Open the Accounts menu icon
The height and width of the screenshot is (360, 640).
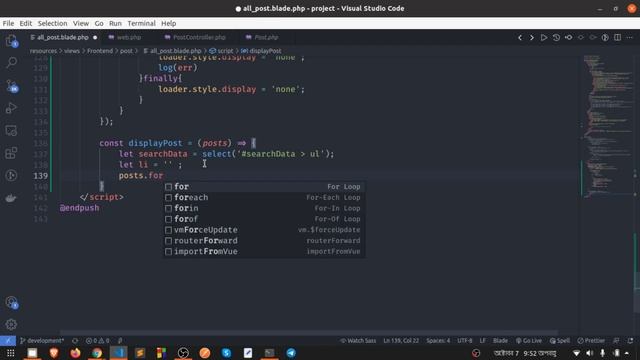(11, 302)
